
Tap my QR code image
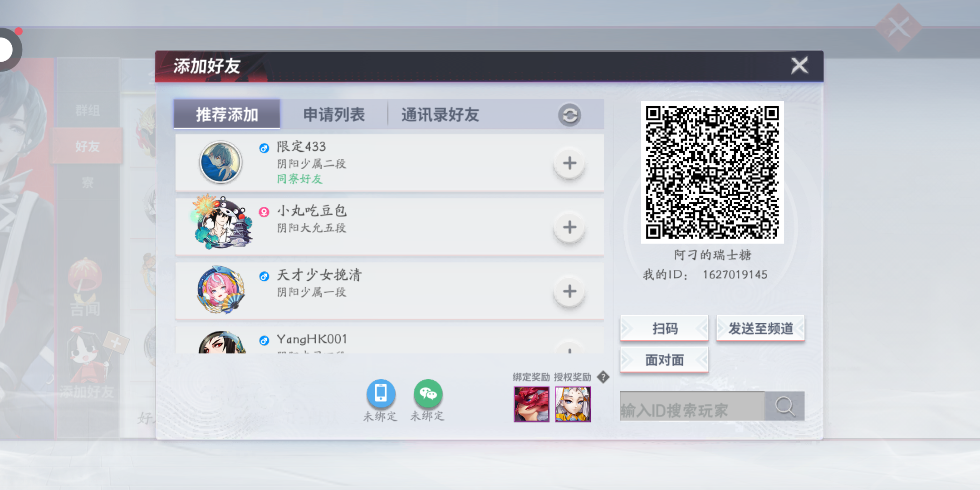tap(712, 172)
